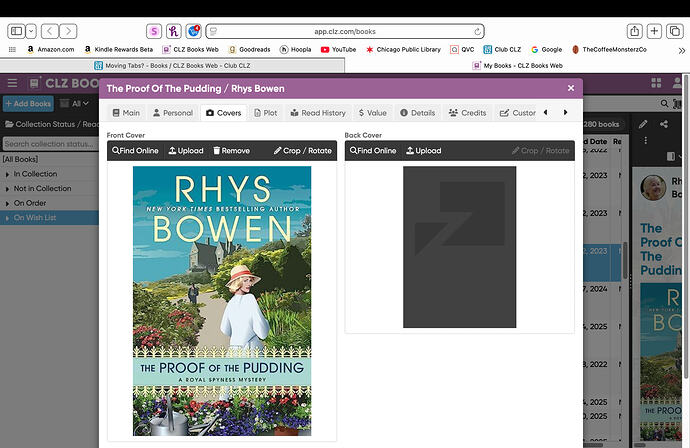Click the app.clz.com/books address bar
The image size is (690, 448).
click(345, 31)
